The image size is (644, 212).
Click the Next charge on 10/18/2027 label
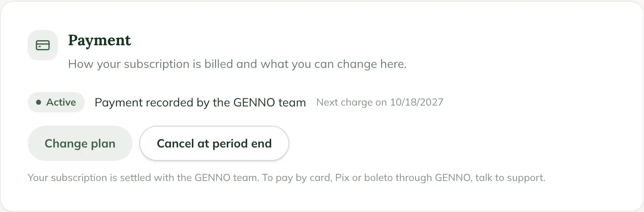point(380,102)
